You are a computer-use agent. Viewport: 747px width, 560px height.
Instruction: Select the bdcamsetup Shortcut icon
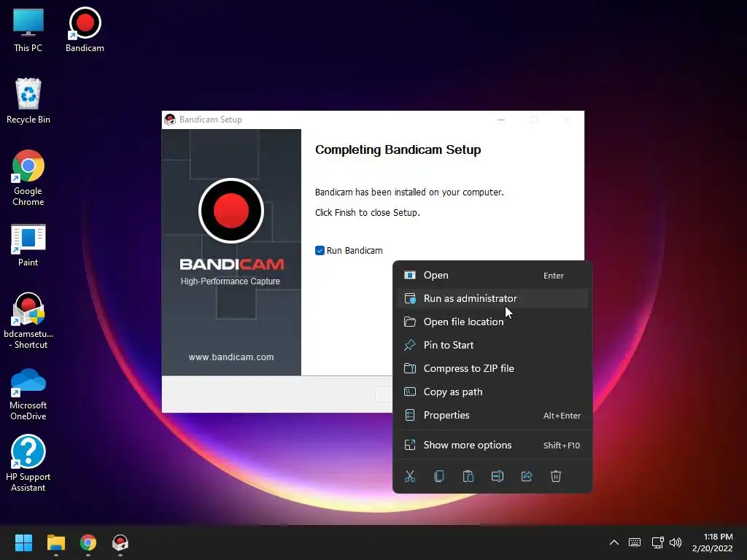(x=28, y=321)
